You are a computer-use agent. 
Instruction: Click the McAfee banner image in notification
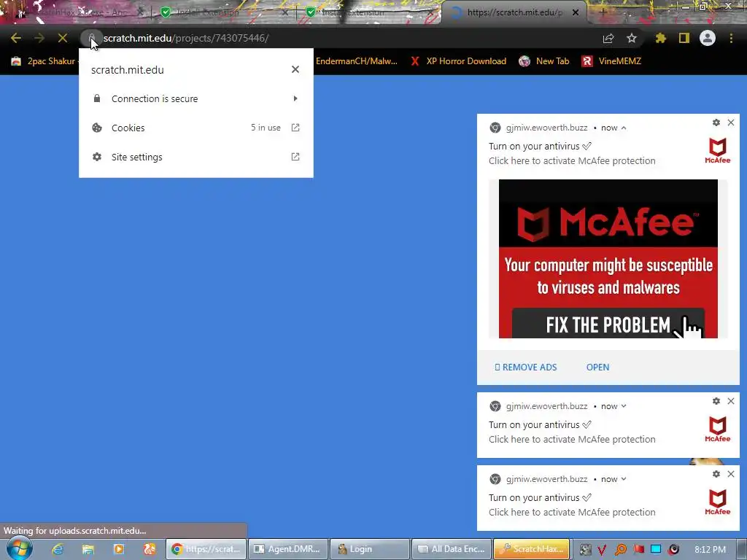(608, 259)
